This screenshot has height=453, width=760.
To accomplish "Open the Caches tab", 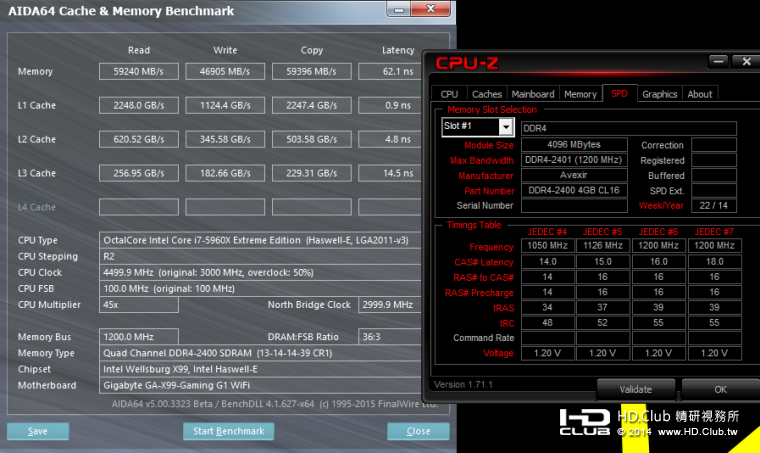I will (487, 94).
